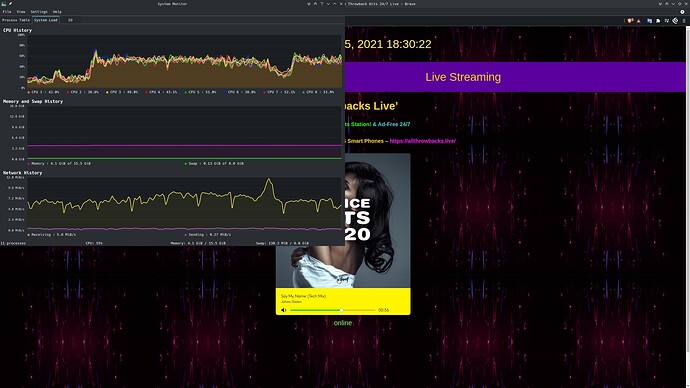The height and width of the screenshot is (388, 690).
Task: Switch to the Process Table tab
Action: point(16,20)
